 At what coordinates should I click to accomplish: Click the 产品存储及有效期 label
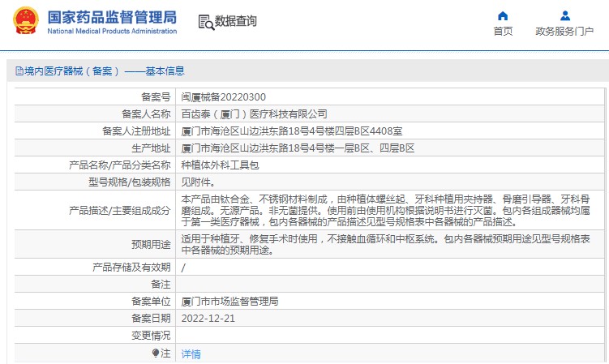tap(131, 268)
